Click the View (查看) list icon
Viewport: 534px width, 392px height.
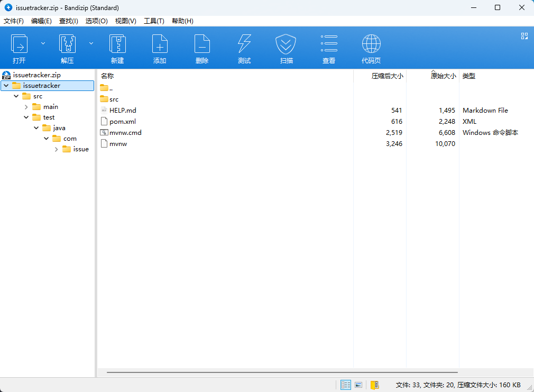(329, 43)
